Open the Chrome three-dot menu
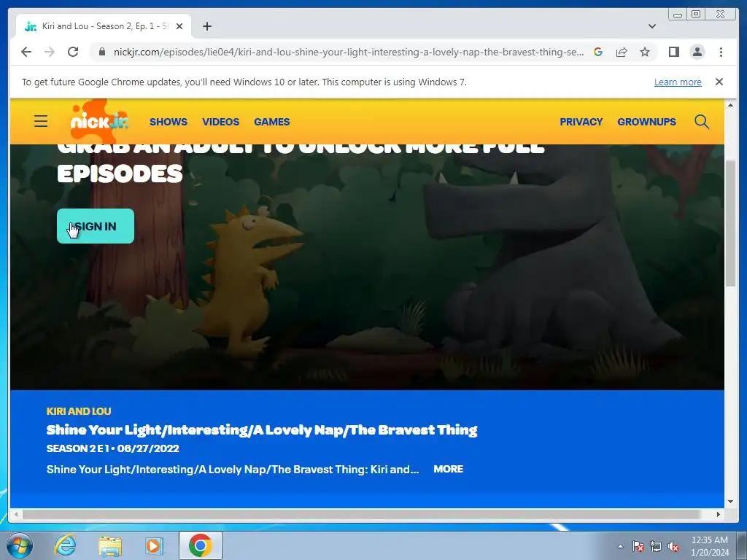Screen dimensions: 747x560 coord(721,52)
